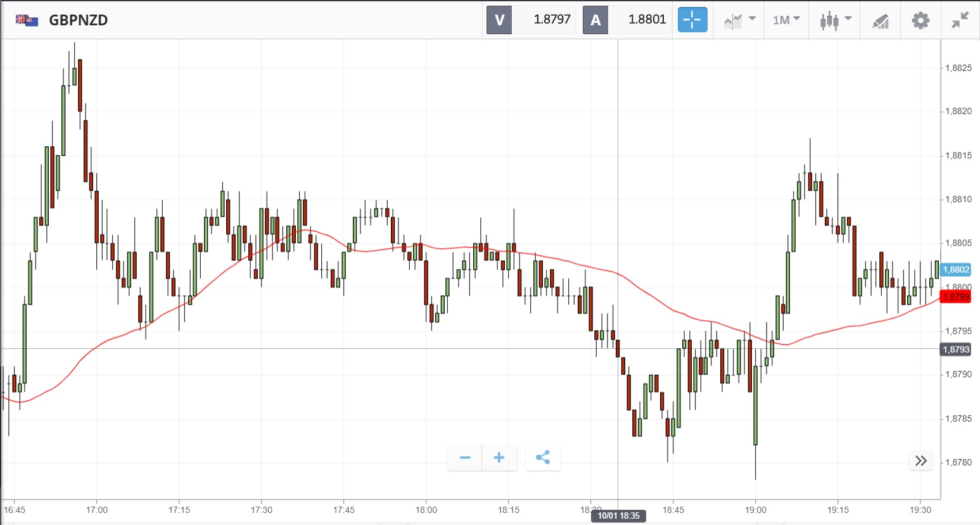Click the V sell price button
The image size is (980, 525).
tap(499, 20)
